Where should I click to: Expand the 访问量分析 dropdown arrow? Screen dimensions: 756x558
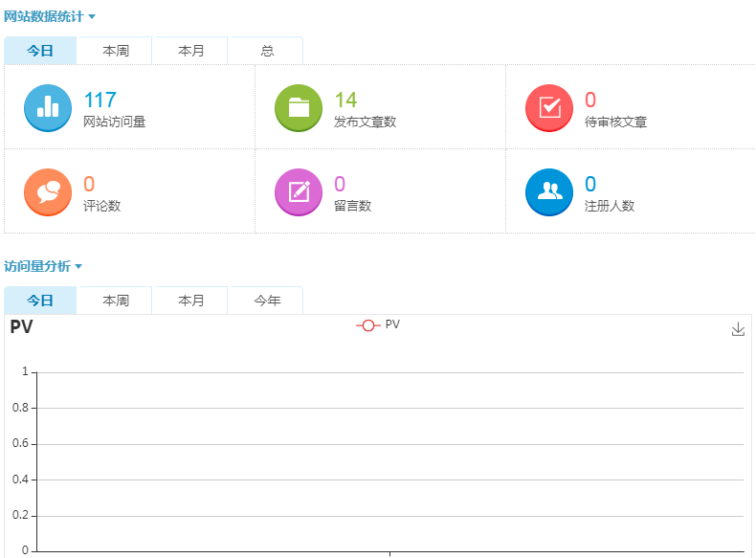78,266
